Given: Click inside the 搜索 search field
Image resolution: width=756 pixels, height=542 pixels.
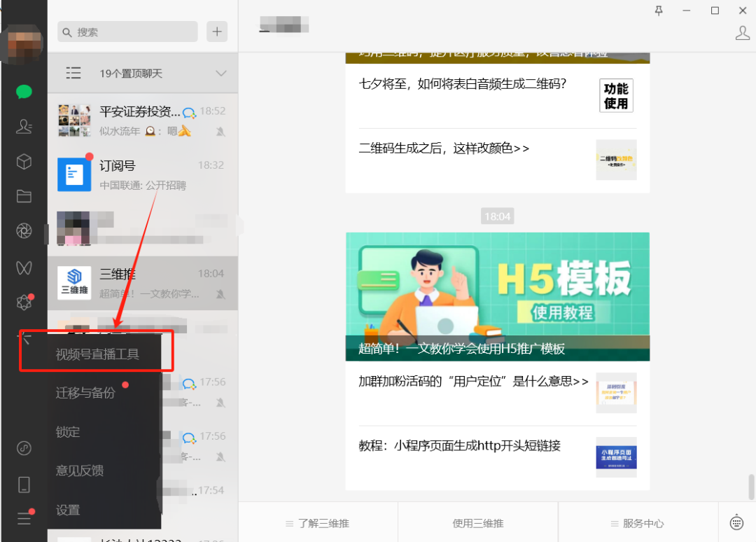Looking at the screenshot, I should [x=126, y=32].
